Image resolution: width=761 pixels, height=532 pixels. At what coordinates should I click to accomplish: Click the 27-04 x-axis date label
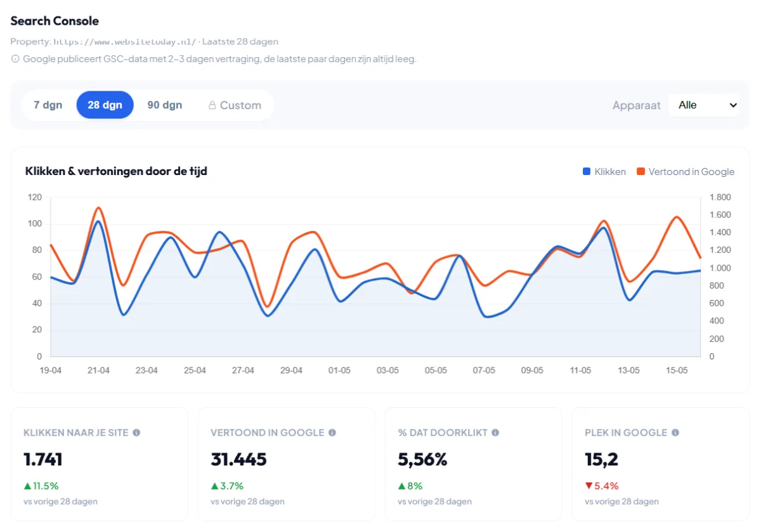pyautogui.click(x=243, y=370)
